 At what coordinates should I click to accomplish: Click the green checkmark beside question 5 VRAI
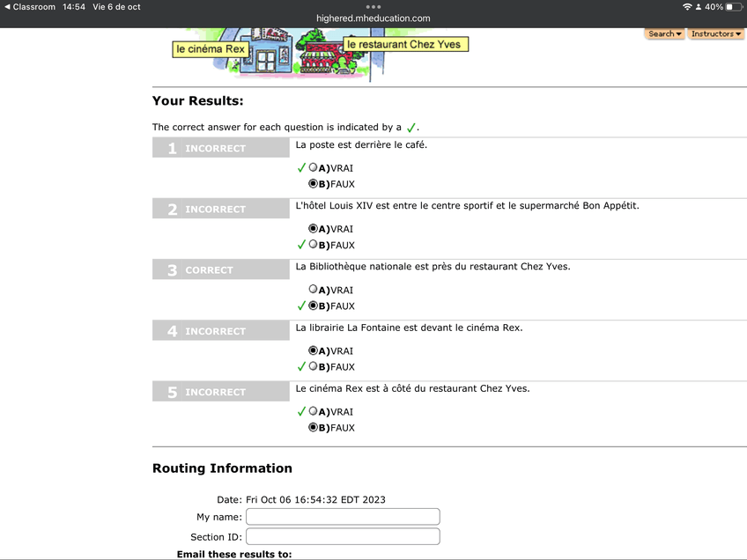click(301, 411)
